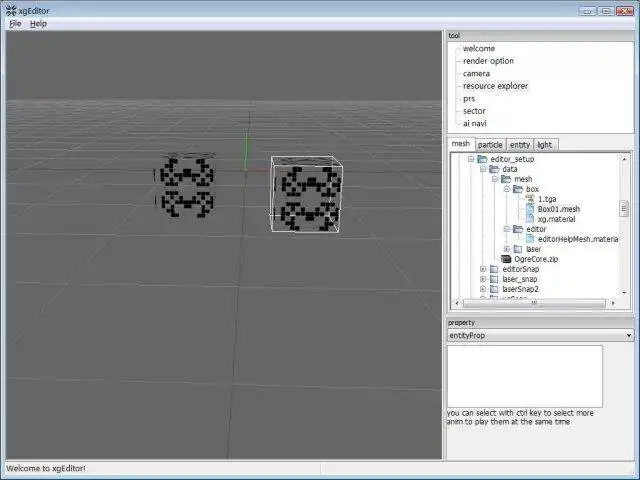Select the laser_snap folder label

[520, 279]
